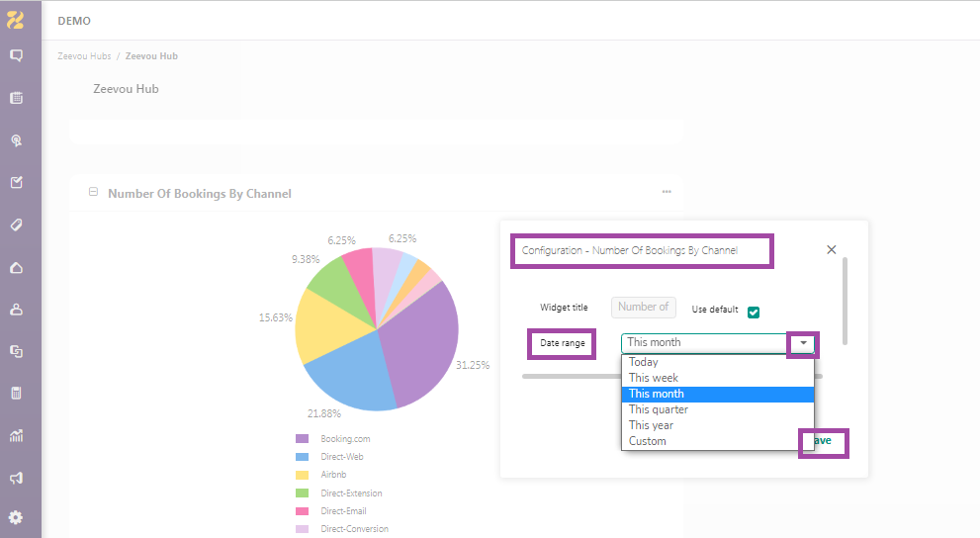Screen dimensions: 980x538
Task: Click the tasks checklist sidebar icon
Action: (17, 182)
